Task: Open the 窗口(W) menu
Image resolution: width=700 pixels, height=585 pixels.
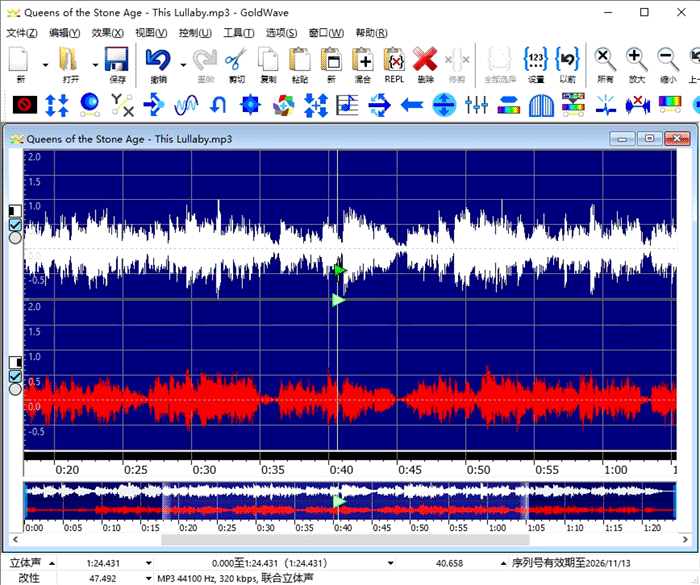Action: [x=326, y=33]
